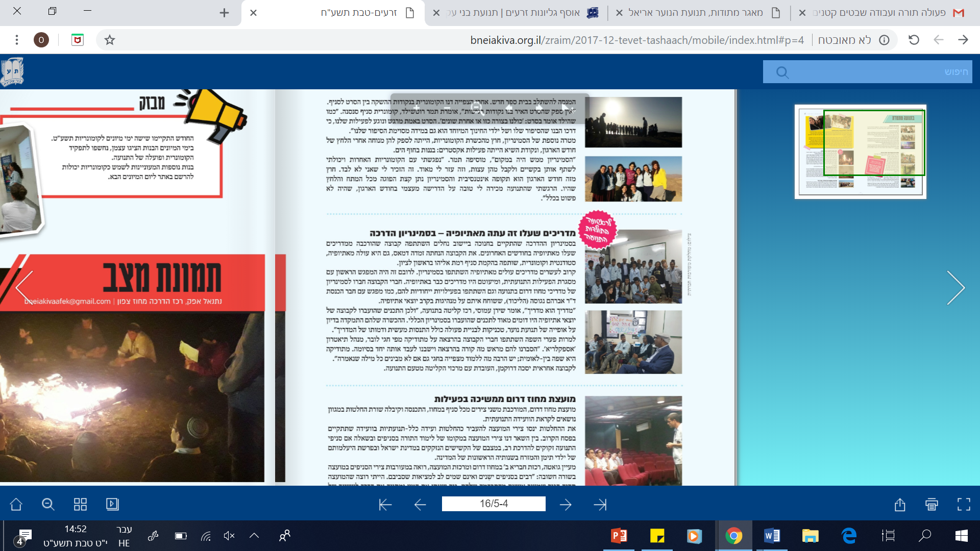Jump to the last page

click(600, 505)
